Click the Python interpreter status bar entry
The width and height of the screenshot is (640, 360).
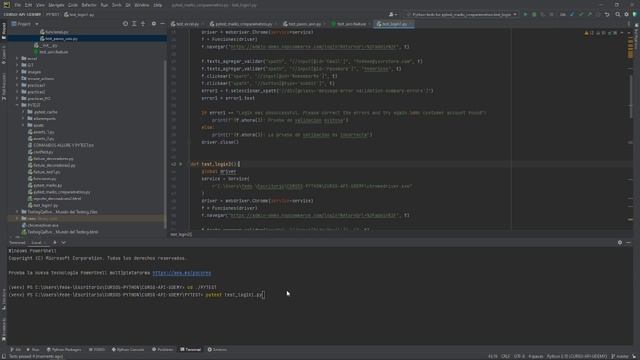[x=576, y=356]
